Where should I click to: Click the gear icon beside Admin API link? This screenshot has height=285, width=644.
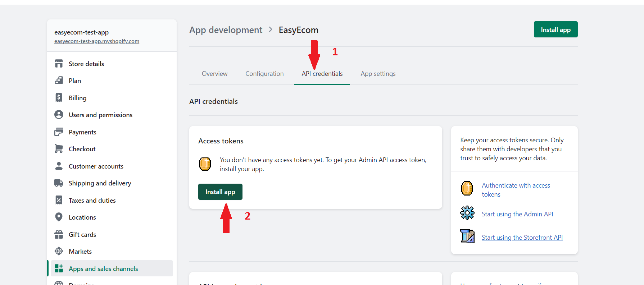(467, 213)
